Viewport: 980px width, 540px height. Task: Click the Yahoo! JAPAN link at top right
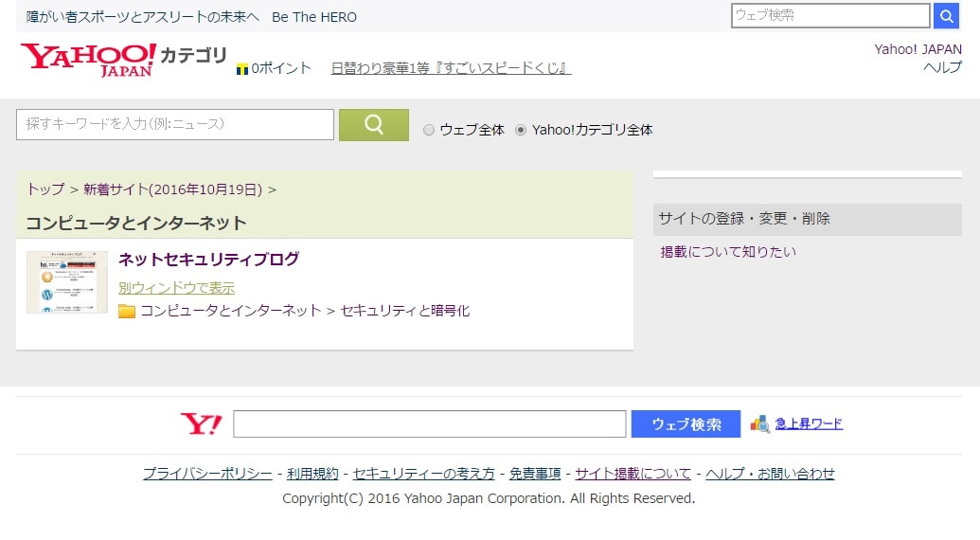pos(918,49)
